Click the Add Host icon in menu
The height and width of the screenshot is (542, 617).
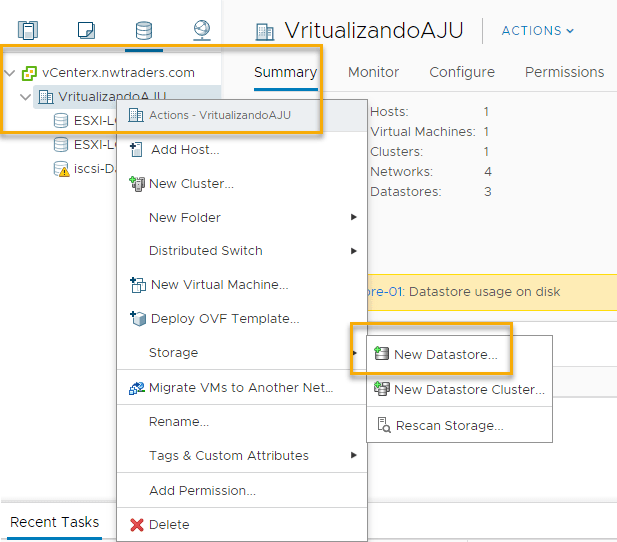[x=137, y=150]
